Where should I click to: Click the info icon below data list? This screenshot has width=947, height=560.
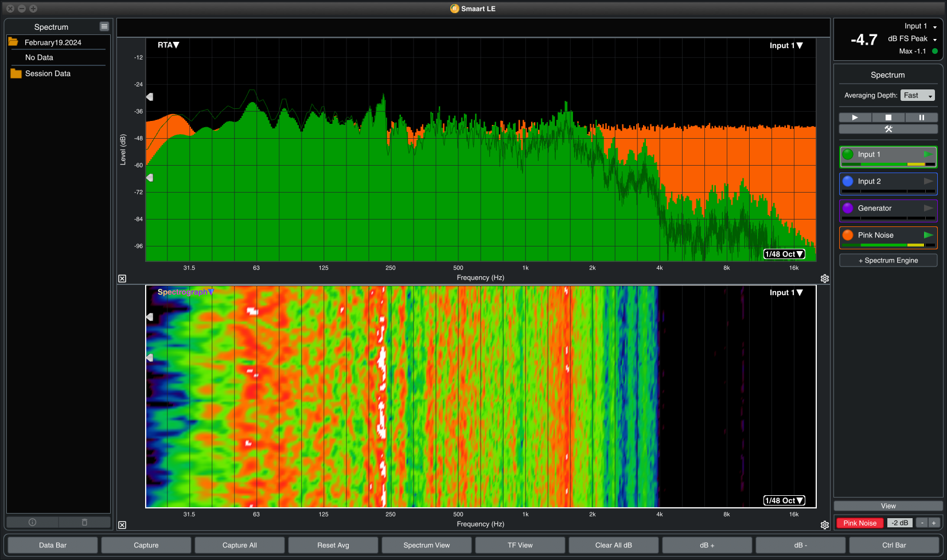coord(32,522)
